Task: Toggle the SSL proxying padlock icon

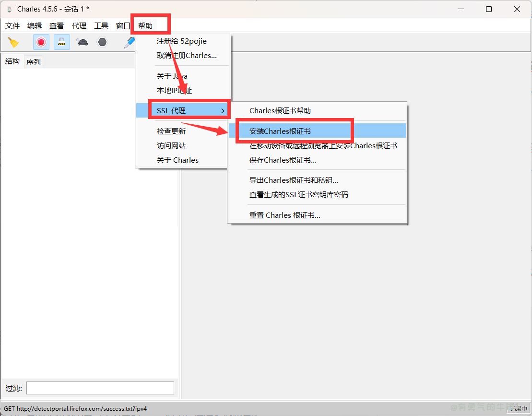Action: pos(61,42)
